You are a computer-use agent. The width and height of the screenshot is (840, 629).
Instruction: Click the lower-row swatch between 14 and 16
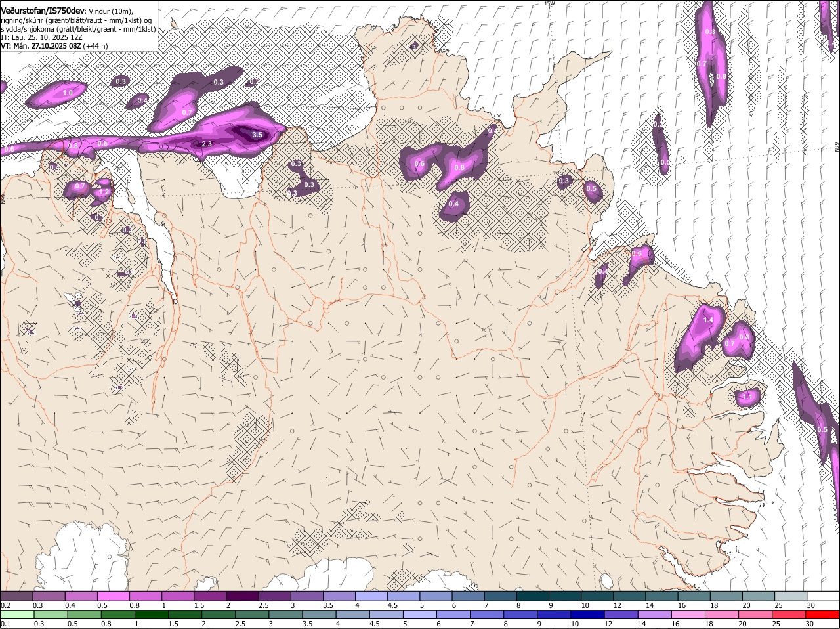654,615
